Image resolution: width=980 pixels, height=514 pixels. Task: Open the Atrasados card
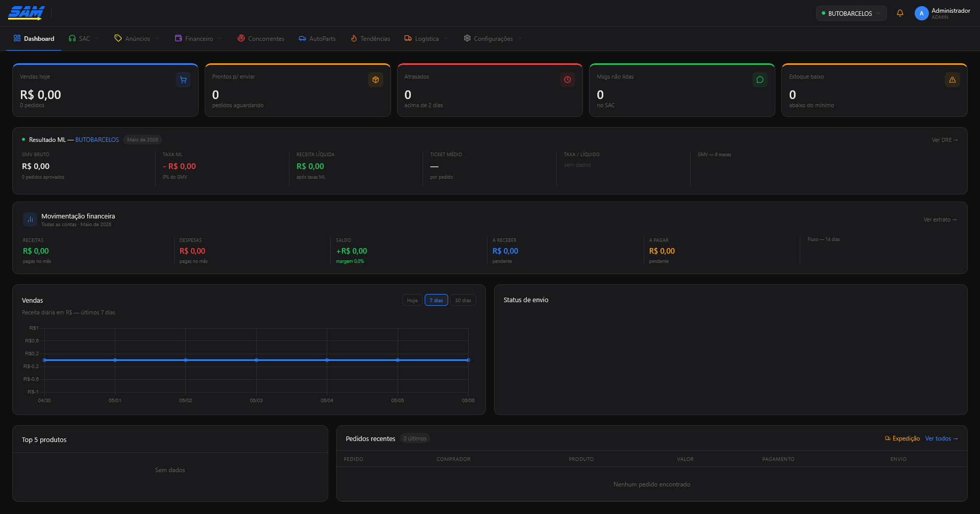489,90
